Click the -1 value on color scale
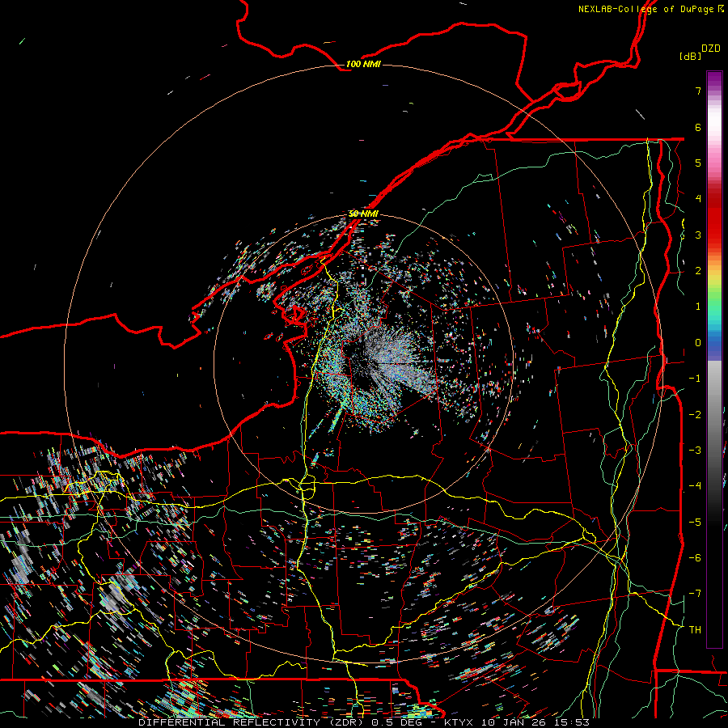 tap(695, 379)
